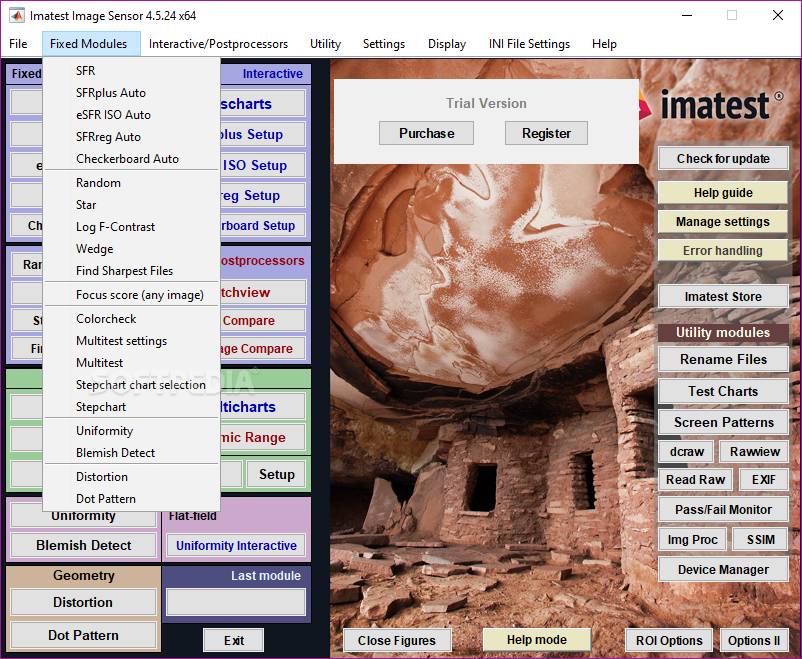Select Checkerboard Auto menu entry

coord(132,159)
